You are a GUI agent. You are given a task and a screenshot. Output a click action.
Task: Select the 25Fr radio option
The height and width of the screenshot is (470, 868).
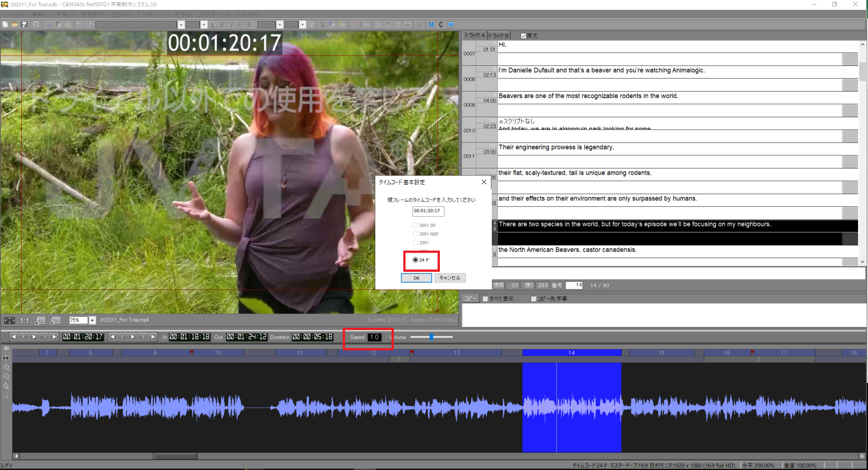(x=421, y=242)
